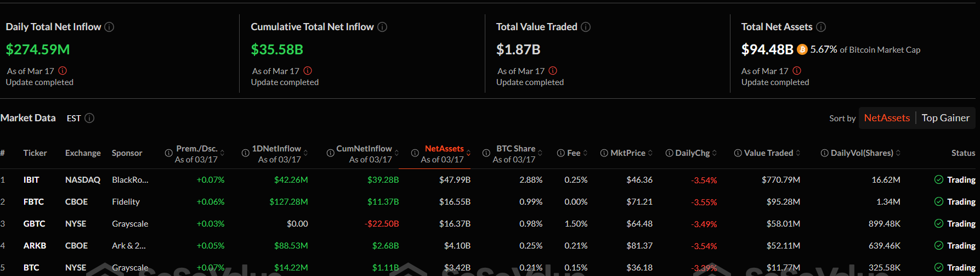Click info icon before Fee column

561,153
